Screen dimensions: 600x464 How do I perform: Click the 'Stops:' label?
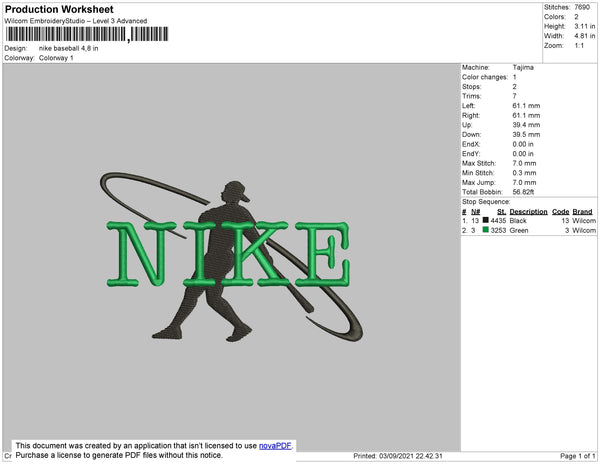click(x=471, y=86)
